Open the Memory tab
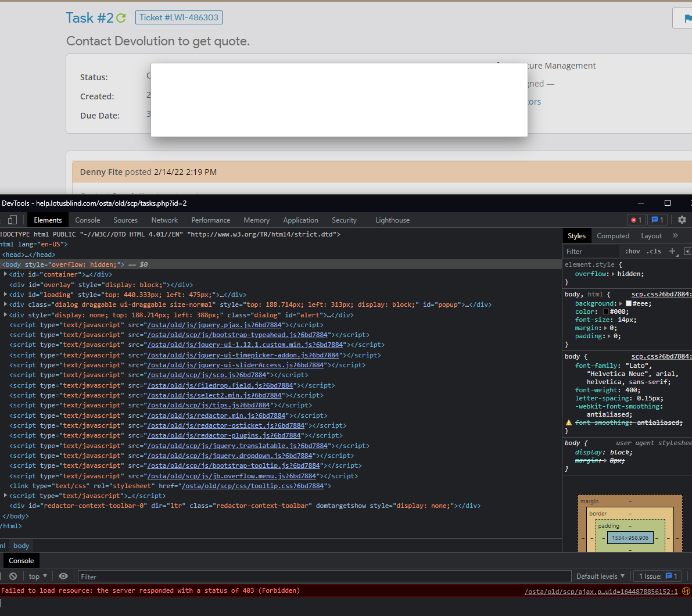This screenshot has width=692, height=616. 256,220
